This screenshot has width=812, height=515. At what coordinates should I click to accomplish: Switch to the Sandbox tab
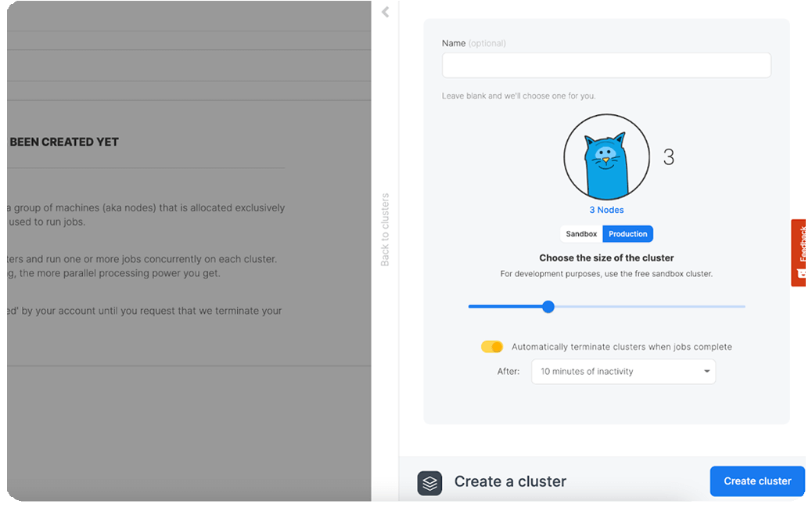coord(580,233)
